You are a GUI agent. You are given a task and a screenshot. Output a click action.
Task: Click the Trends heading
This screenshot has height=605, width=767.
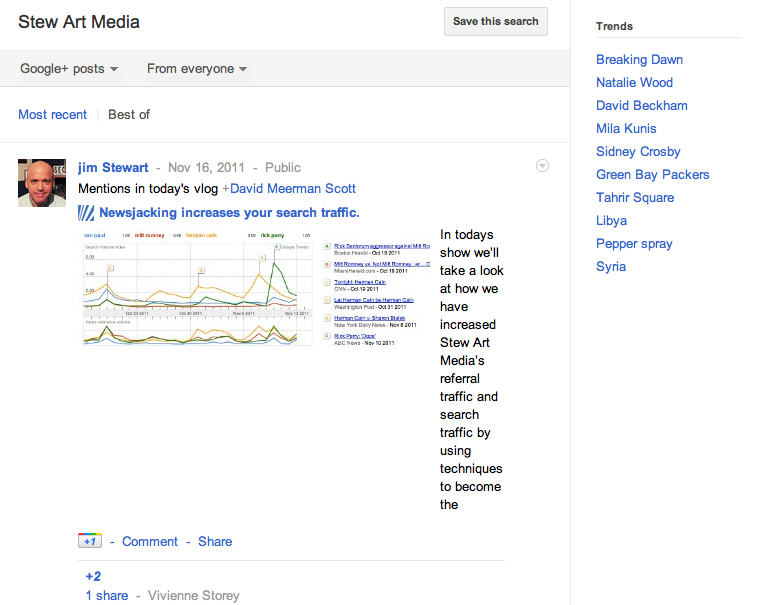coord(614,26)
